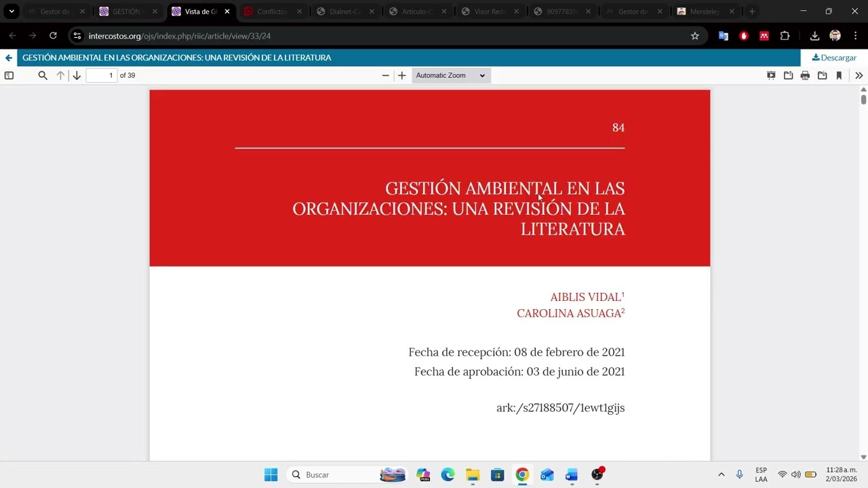Viewport: 868px width, 488px height.
Task: Open Word from the taskbar
Action: pos(571,474)
